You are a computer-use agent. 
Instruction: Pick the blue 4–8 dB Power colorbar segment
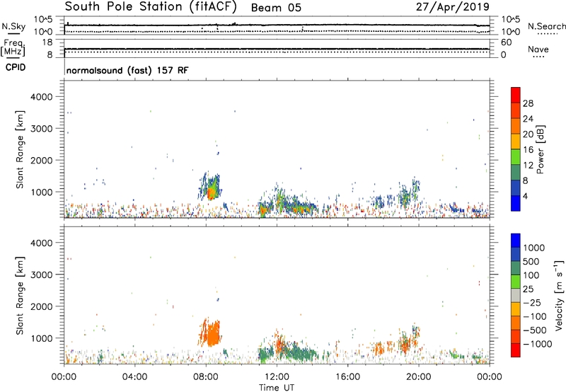coord(516,188)
